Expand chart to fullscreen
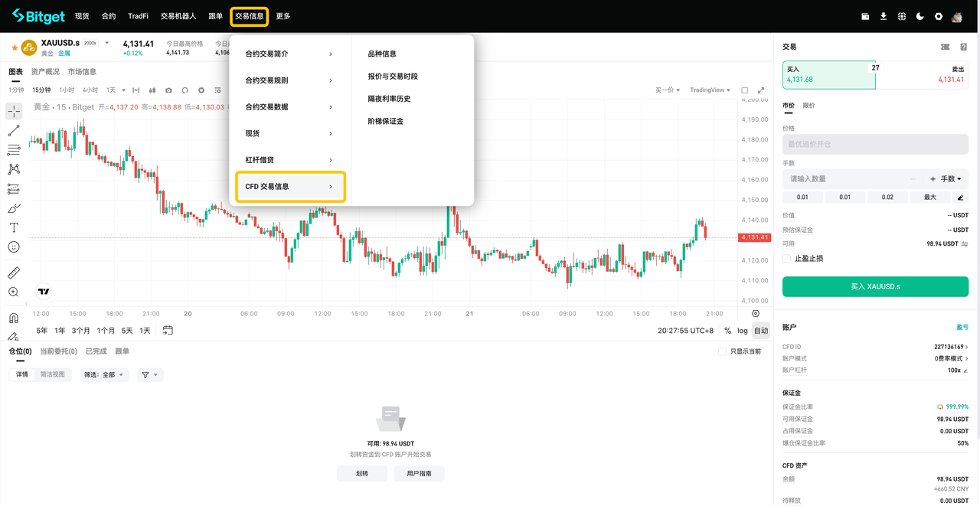Viewport: 980px width, 506px height. [761, 90]
